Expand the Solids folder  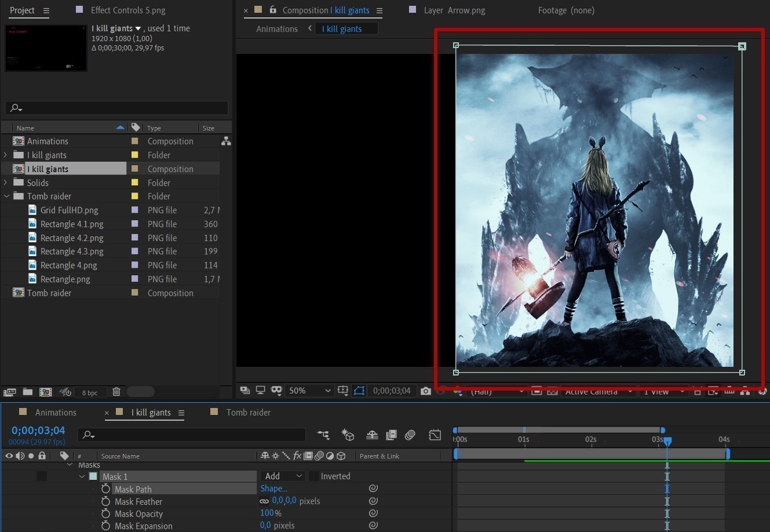click(x=6, y=183)
